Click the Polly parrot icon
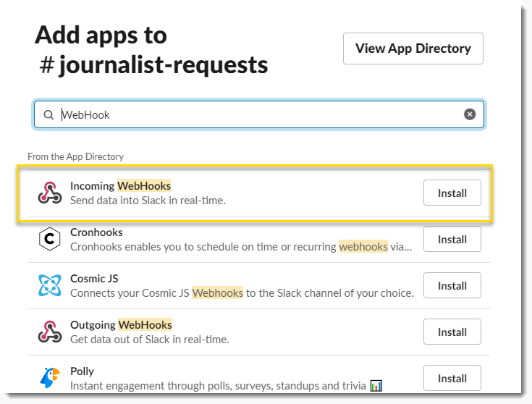 pos(49,377)
